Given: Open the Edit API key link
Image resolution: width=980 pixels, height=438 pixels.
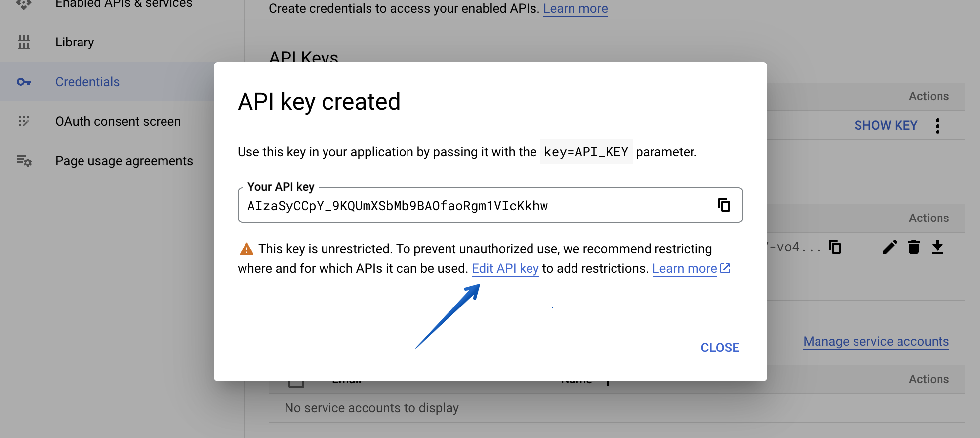Looking at the screenshot, I should click(505, 268).
